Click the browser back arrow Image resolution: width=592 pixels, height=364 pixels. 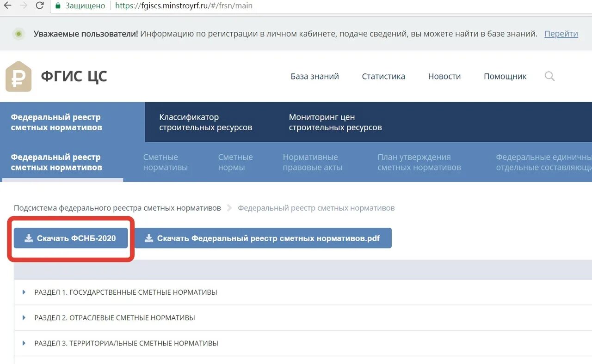pos(7,6)
